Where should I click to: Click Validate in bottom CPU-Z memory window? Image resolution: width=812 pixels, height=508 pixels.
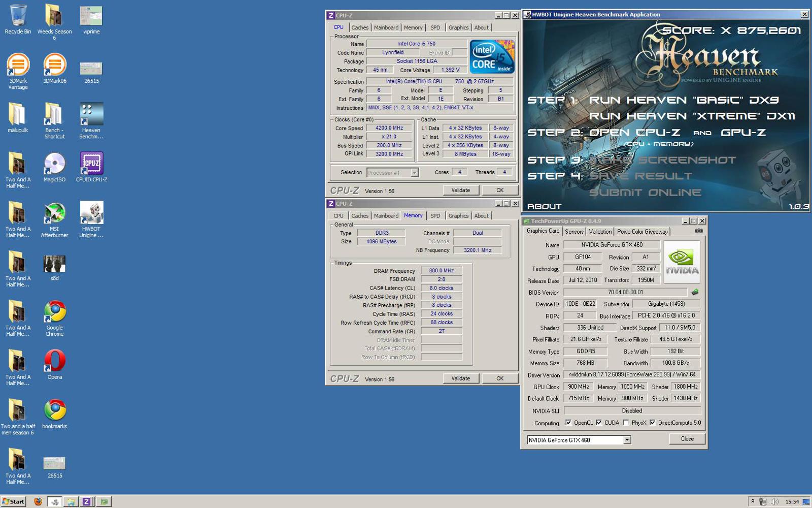[x=461, y=378]
